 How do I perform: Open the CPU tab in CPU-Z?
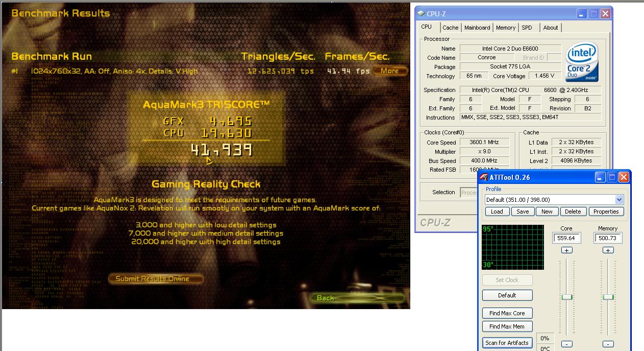click(x=427, y=27)
